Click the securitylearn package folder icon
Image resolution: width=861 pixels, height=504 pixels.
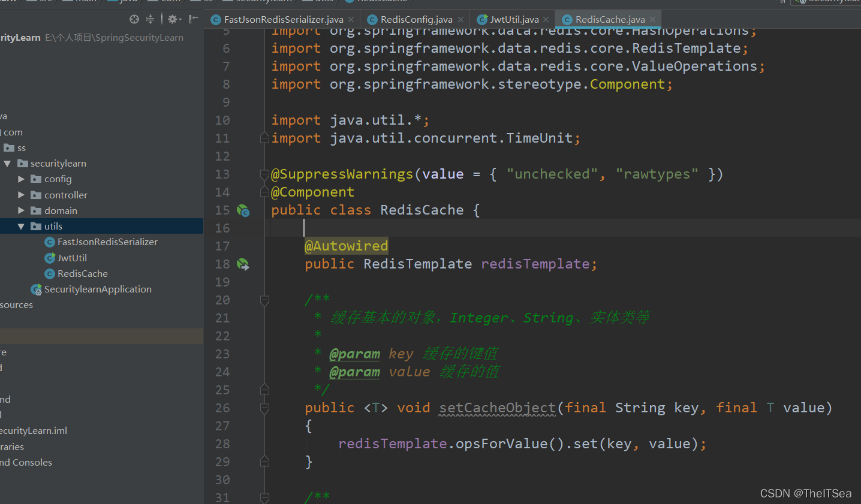[23, 163]
